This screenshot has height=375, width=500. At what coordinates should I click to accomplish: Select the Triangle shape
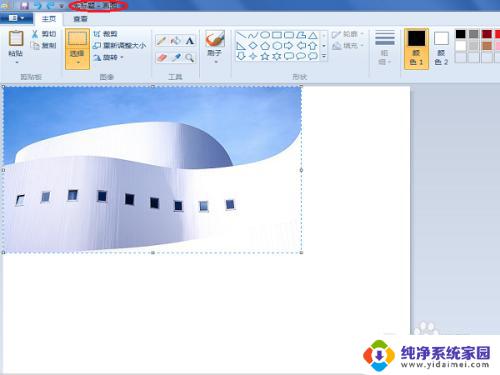coord(313,35)
